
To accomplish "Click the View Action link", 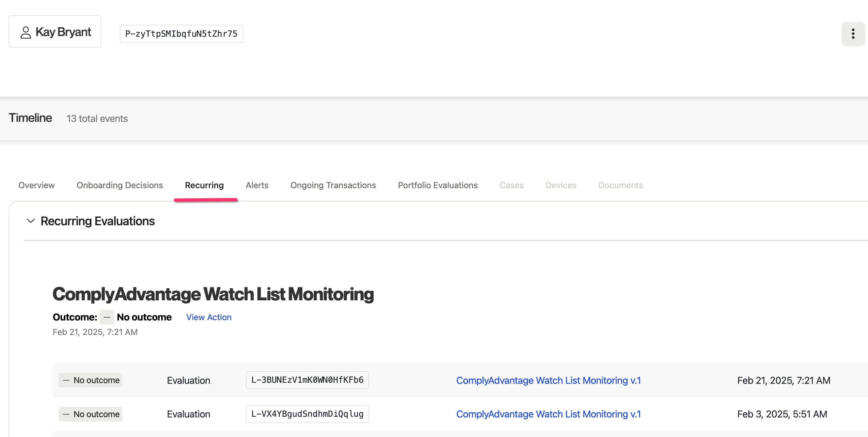I will [x=209, y=317].
